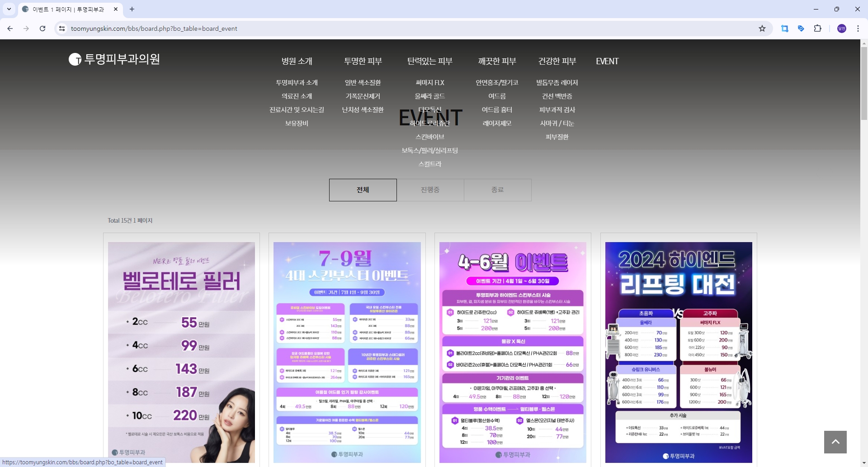Screen dimensions: 868x467
Task: Click the 벨로테로 필러 event poster
Action: tap(181, 351)
